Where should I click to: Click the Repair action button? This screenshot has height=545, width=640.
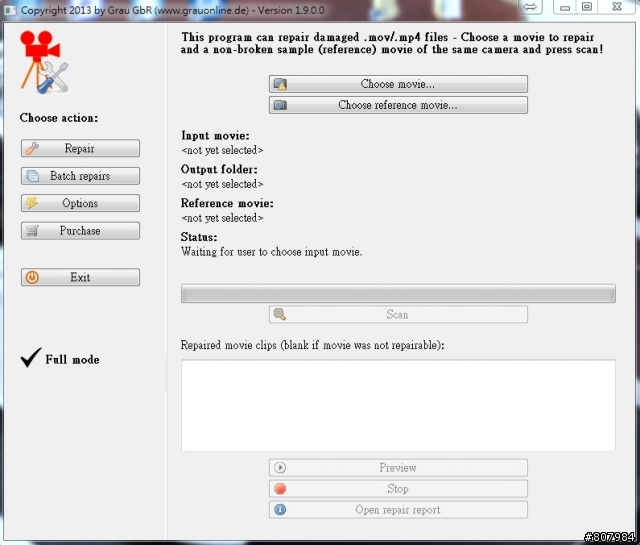(x=80, y=148)
